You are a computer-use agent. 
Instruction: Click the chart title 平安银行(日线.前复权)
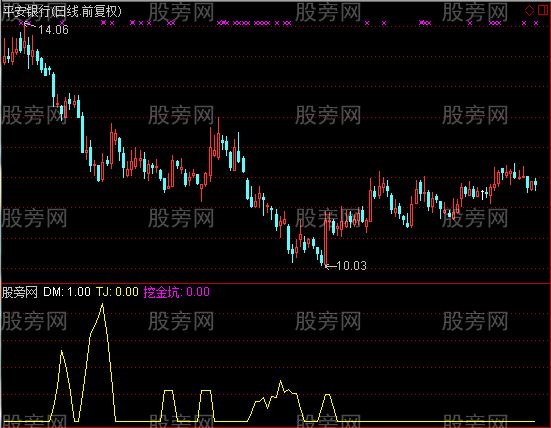62,12
